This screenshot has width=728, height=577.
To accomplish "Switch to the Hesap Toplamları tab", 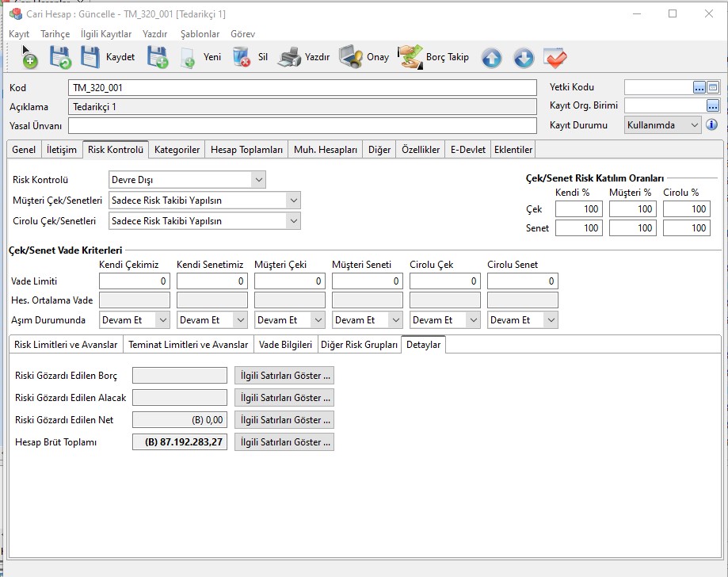I will tap(246, 150).
